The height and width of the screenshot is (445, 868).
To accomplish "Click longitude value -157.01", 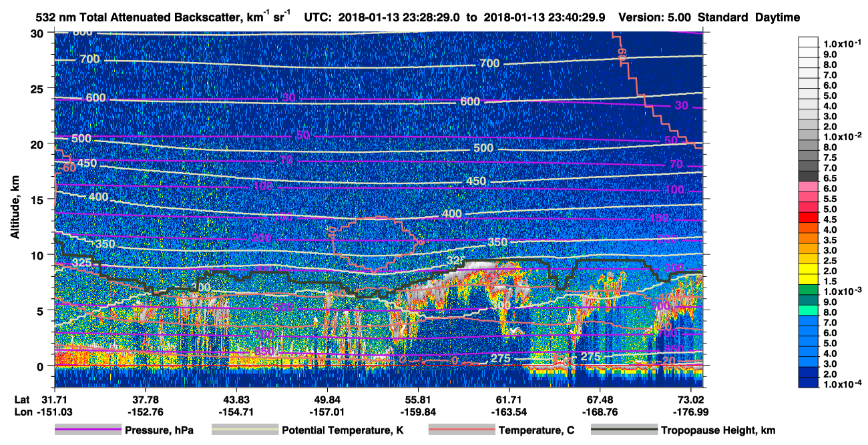I will point(327,412).
